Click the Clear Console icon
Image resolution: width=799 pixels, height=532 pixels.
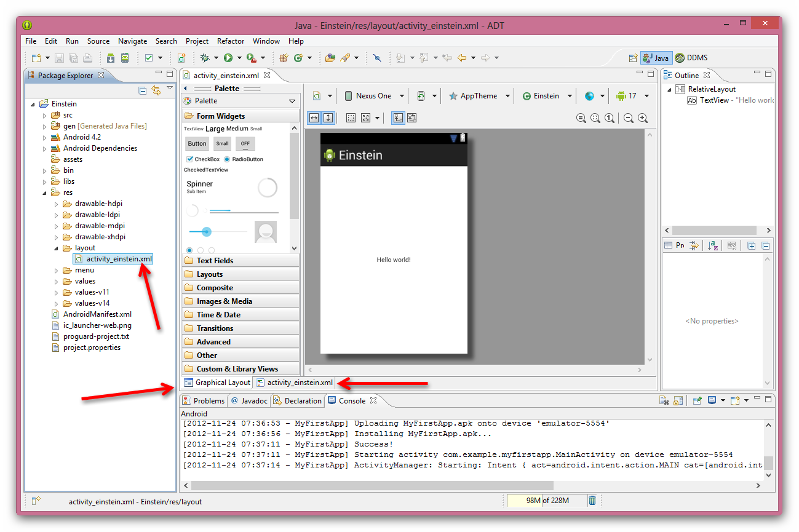point(664,401)
